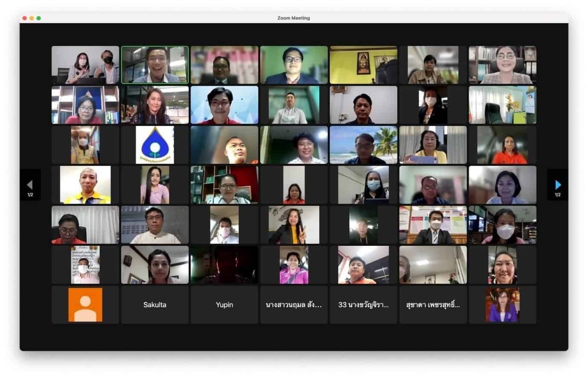The width and height of the screenshot is (588, 377).
Task: Open the "สุชาดา เพชรสุทธิ์..." participant tile
Action: pyautogui.click(x=433, y=305)
